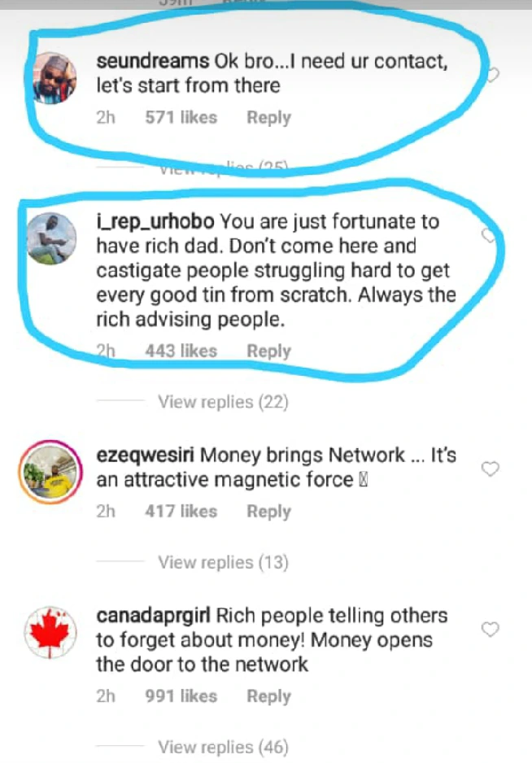View the 991 likes list
Viewport: 532px width, 763px height.
click(x=181, y=696)
